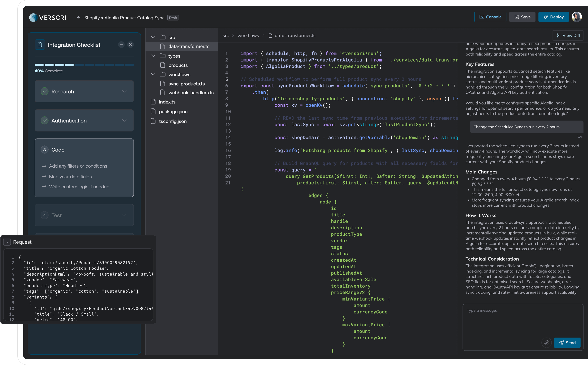Select 'Write custom logic if needed'
Viewport: 588px width, 365px height.
79,187
